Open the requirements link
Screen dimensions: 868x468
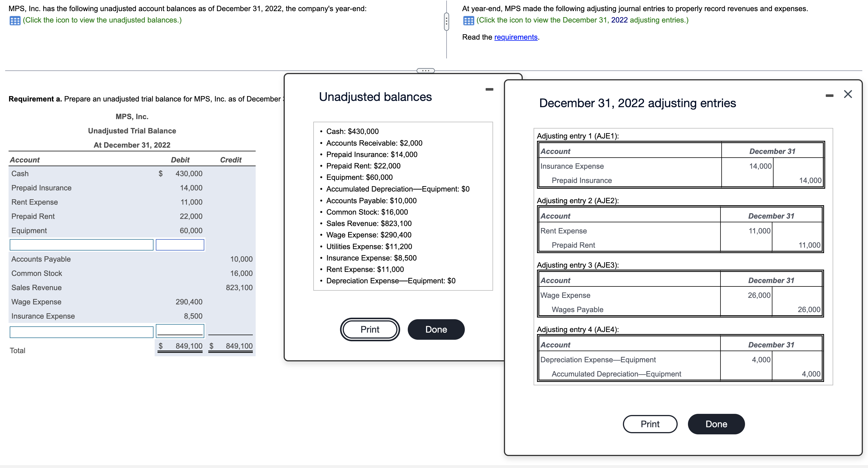click(516, 37)
